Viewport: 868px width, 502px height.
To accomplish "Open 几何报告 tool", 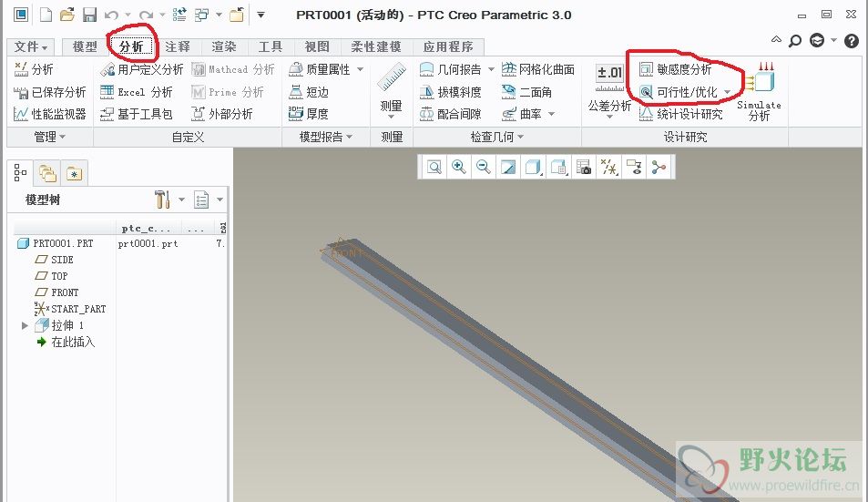I will (x=450, y=69).
